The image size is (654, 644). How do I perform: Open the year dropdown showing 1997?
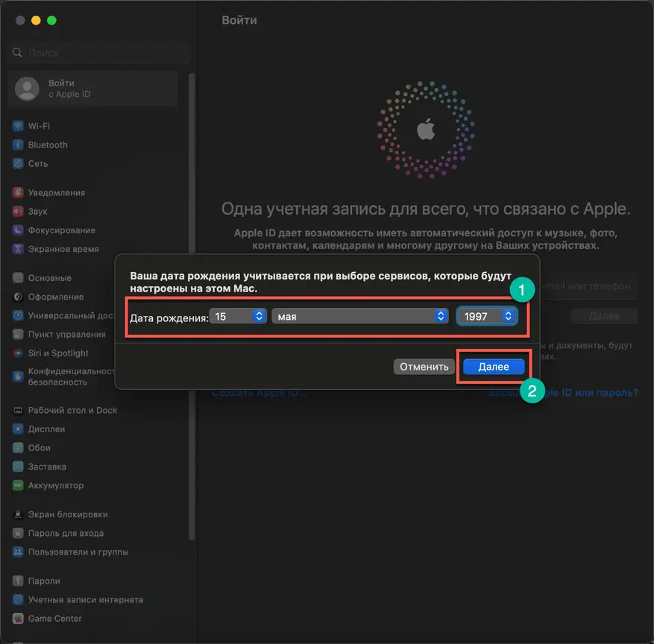tap(487, 316)
